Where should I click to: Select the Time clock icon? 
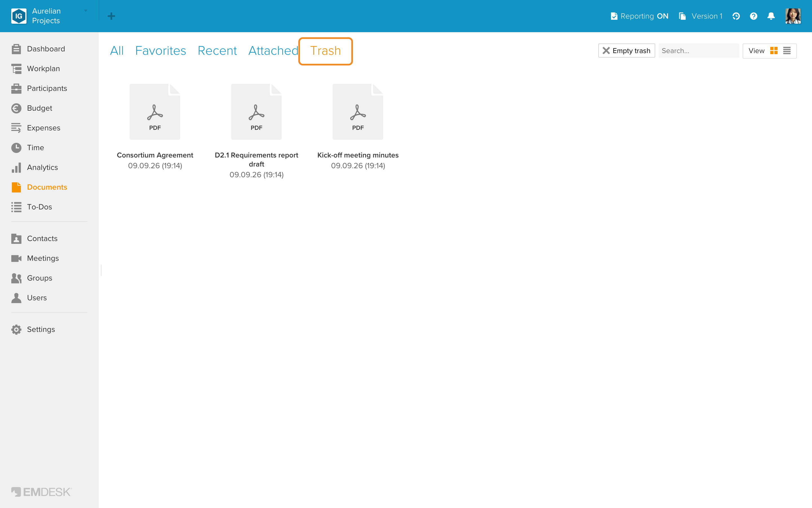(16, 148)
